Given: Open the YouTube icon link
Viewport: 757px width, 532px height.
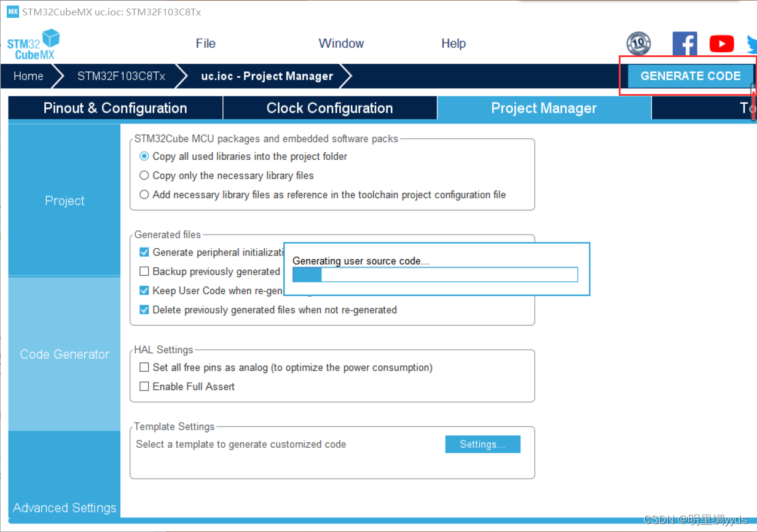Looking at the screenshot, I should [x=721, y=44].
